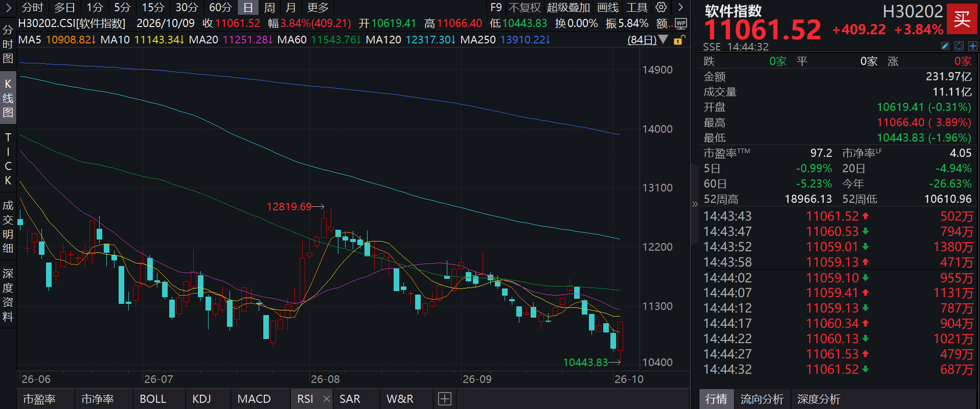Click the pencil edit icon under price change
Image resolution: width=980 pixels, height=409 pixels.
tap(945, 46)
